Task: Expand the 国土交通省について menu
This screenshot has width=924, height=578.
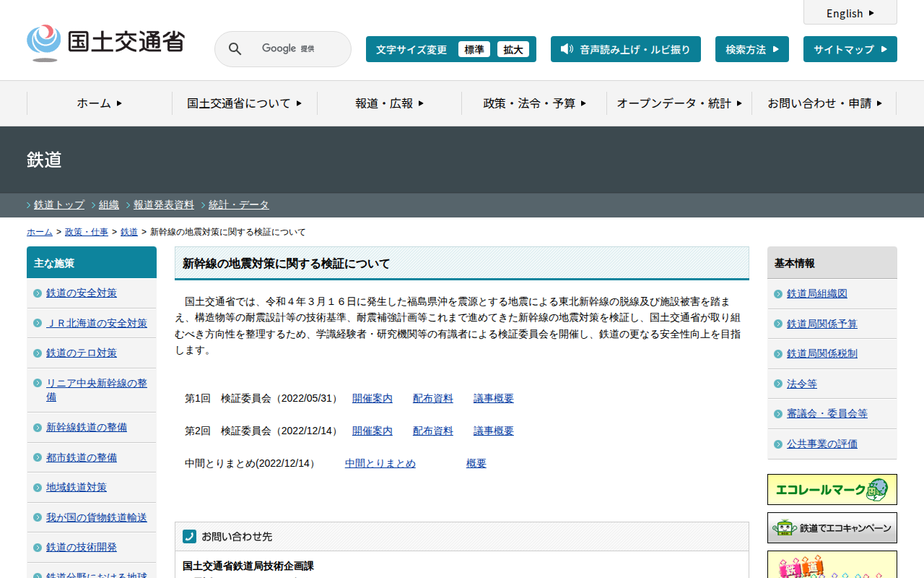Action: [244, 103]
